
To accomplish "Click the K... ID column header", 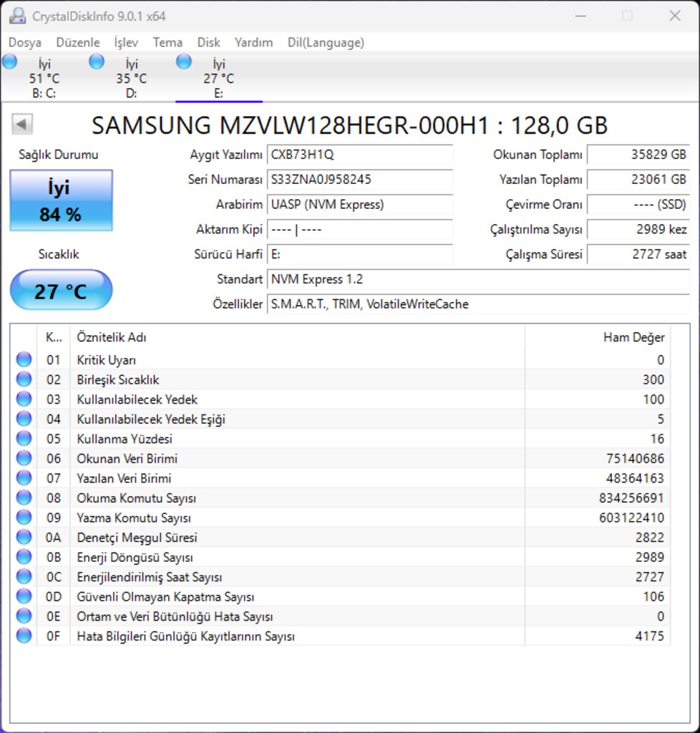I will tap(54, 337).
